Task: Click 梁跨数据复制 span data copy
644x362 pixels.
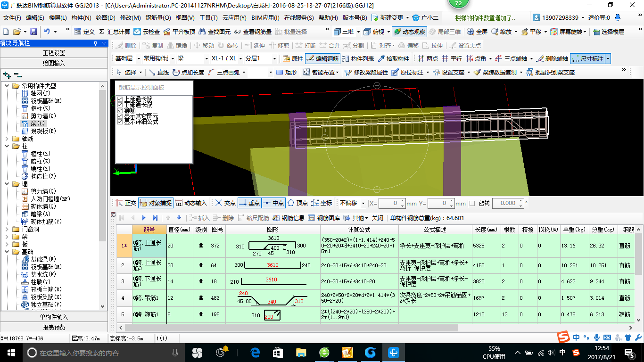Action: pyautogui.click(x=495, y=72)
